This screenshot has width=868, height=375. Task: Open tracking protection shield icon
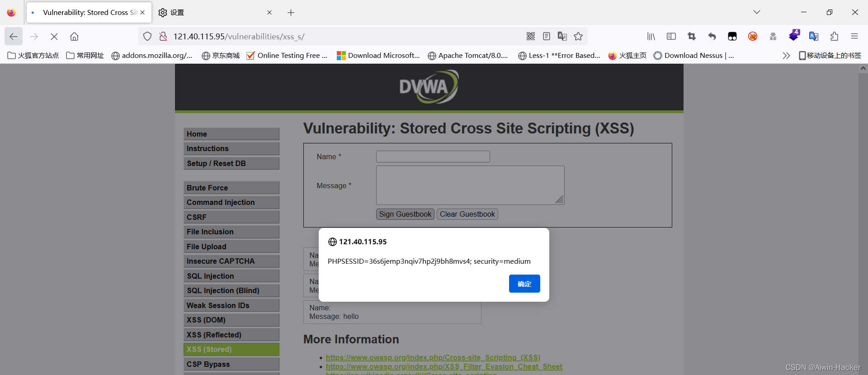pyautogui.click(x=147, y=37)
